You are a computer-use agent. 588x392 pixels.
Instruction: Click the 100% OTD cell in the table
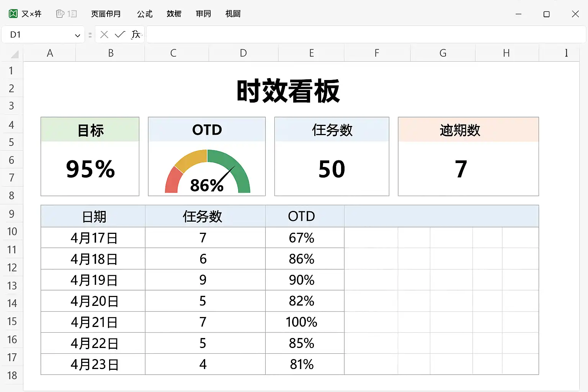pos(302,322)
